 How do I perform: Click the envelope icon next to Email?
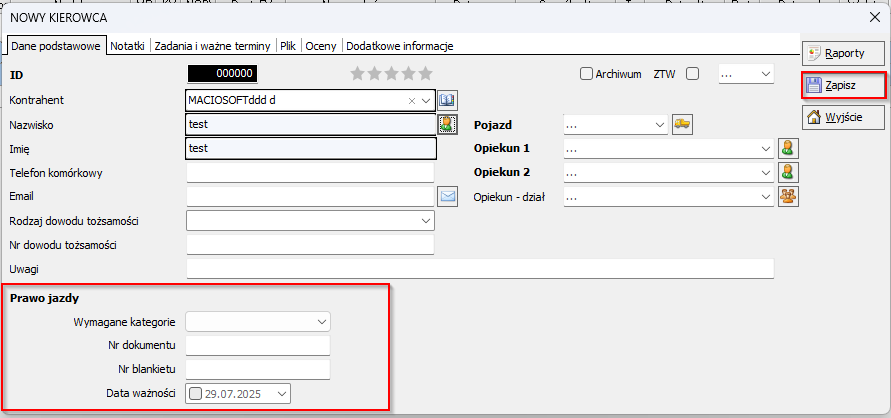447,197
